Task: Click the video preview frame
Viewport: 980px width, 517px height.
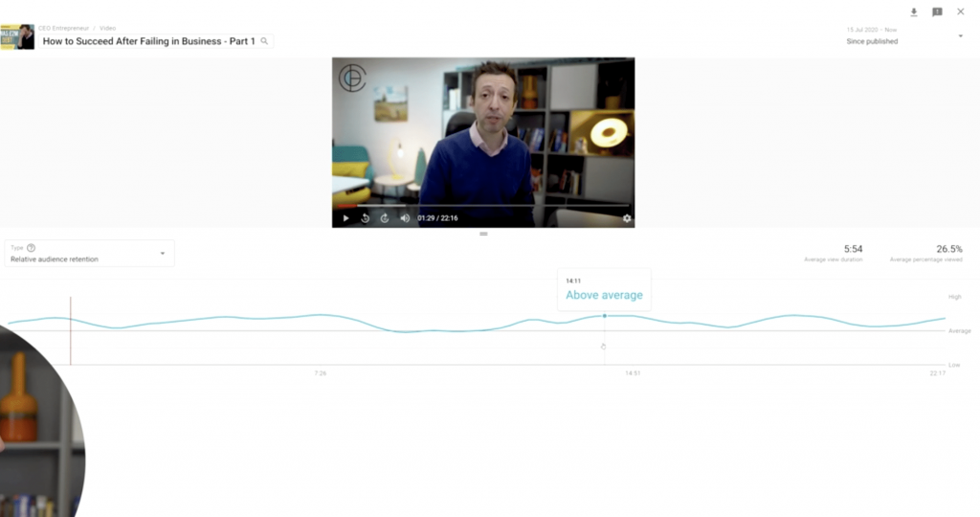Action: (483, 143)
